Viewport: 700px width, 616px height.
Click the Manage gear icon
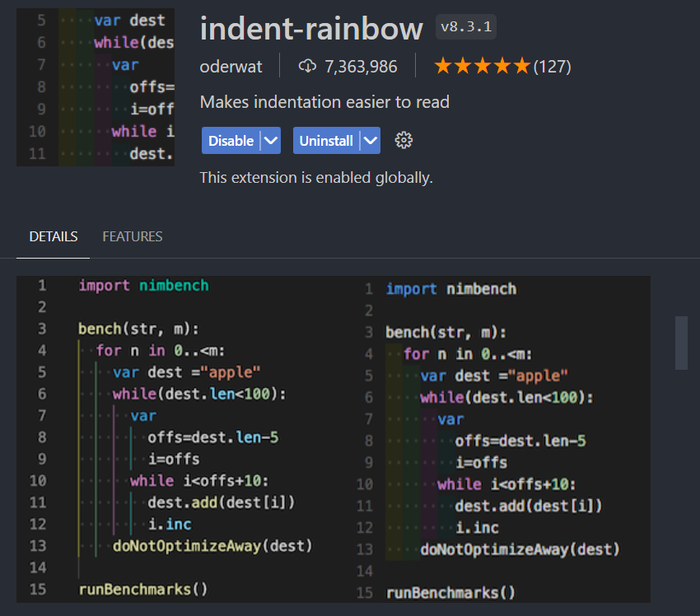click(x=403, y=141)
